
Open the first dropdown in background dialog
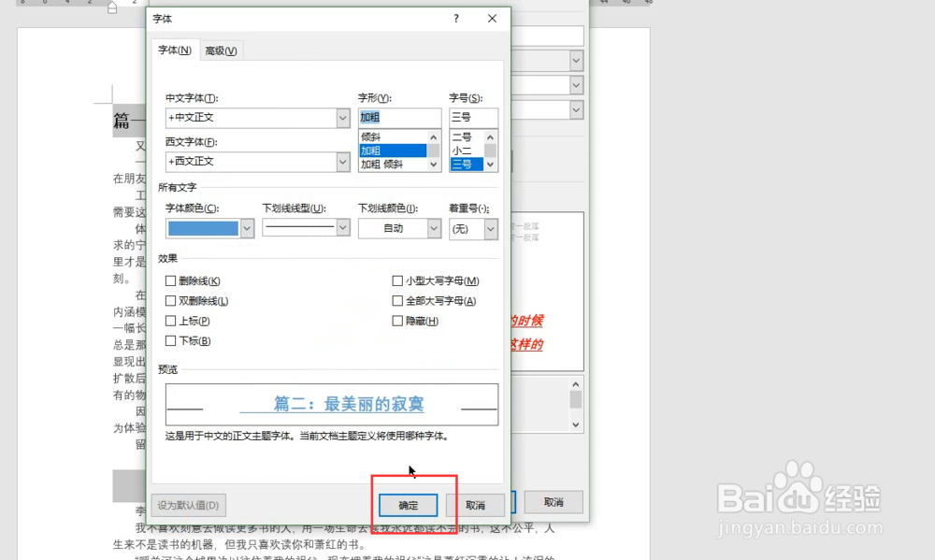pos(576,60)
